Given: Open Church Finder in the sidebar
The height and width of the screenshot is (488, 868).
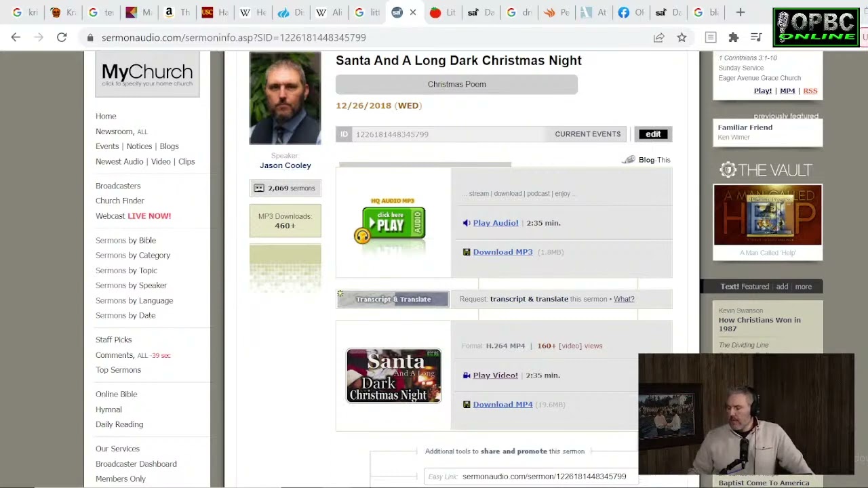Looking at the screenshot, I should coord(120,201).
